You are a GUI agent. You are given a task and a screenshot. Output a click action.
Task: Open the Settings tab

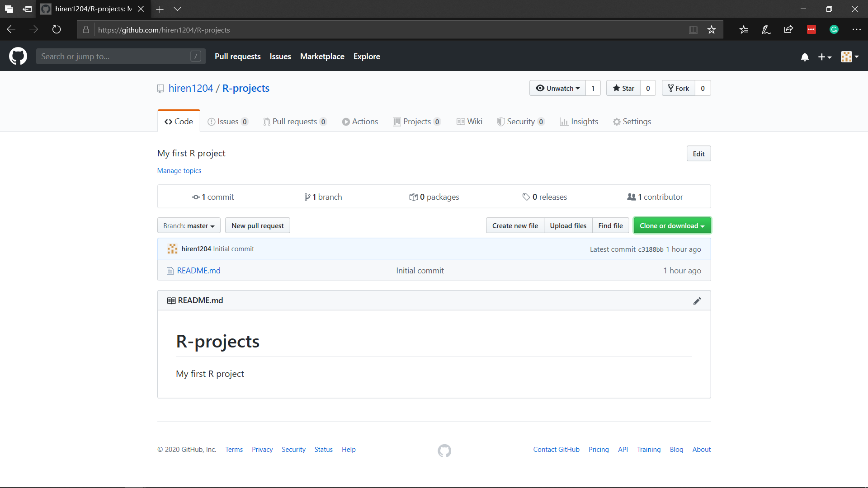632,122
